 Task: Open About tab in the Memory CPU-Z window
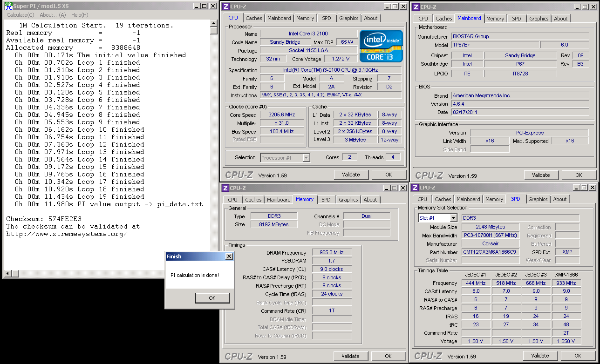(370, 200)
